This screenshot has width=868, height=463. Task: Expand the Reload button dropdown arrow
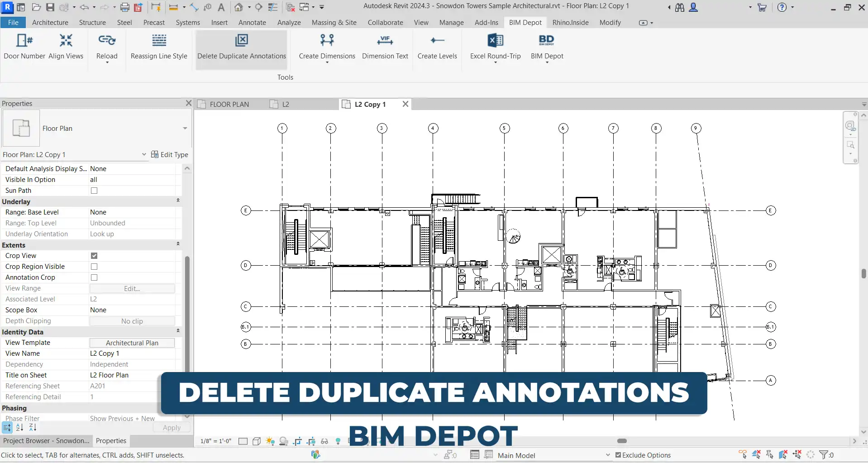point(107,62)
